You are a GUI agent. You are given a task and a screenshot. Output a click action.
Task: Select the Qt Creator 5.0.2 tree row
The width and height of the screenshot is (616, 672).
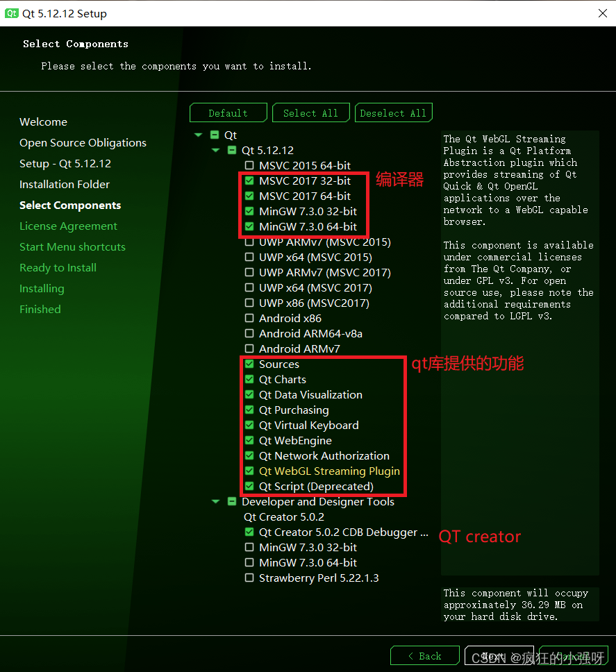pyautogui.click(x=284, y=517)
